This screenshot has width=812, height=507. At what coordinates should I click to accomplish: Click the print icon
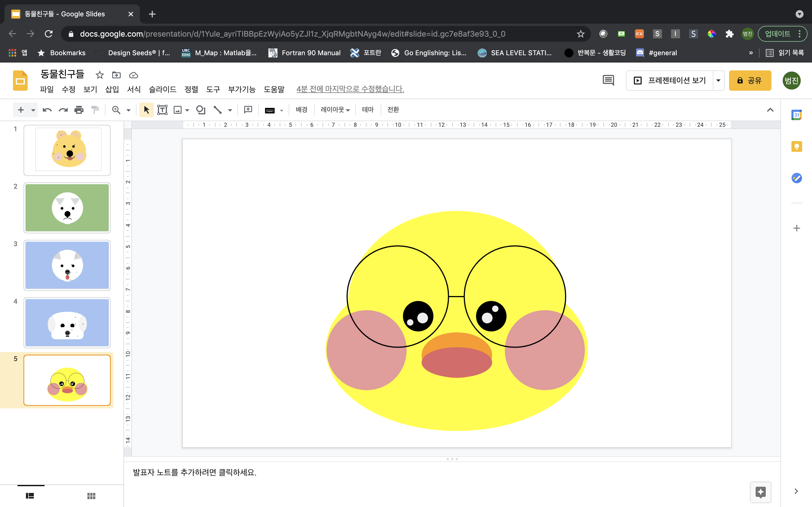[x=79, y=110]
